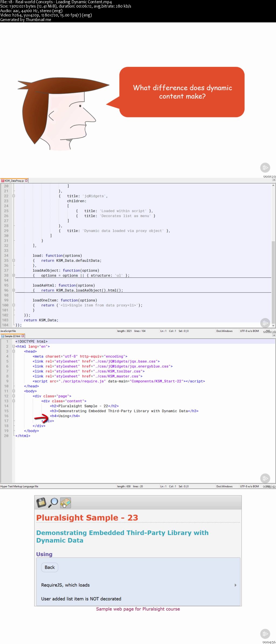Collapse fold at line 35 load function
Image resolution: width=276 pixels, height=644 pixels.
pyautogui.click(x=13, y=260)
